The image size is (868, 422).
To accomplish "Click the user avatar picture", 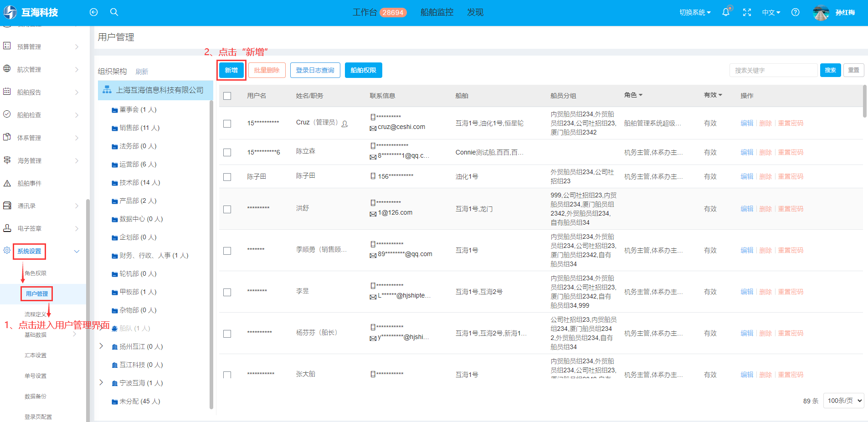I will pos(821,12).
